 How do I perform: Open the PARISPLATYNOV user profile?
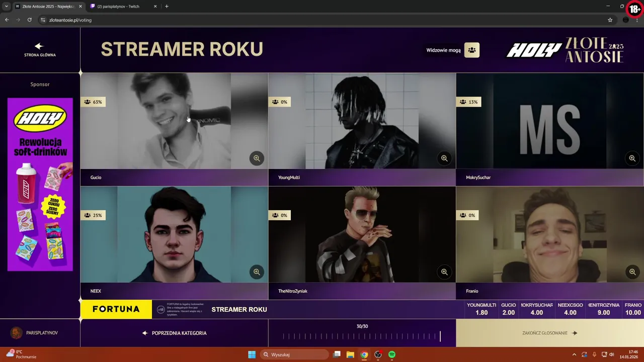pos(34,333)
